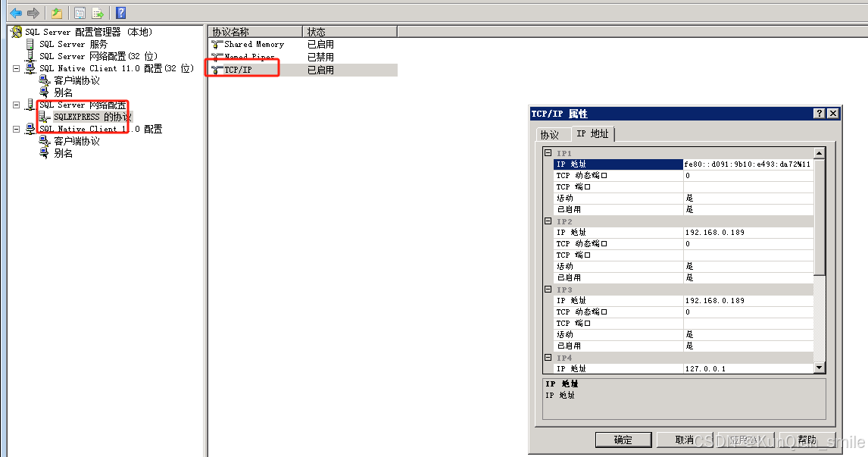This screenshot has height=457, width=868.
Task: Click IP1 已启用 value cell
Action: point(748,209)
